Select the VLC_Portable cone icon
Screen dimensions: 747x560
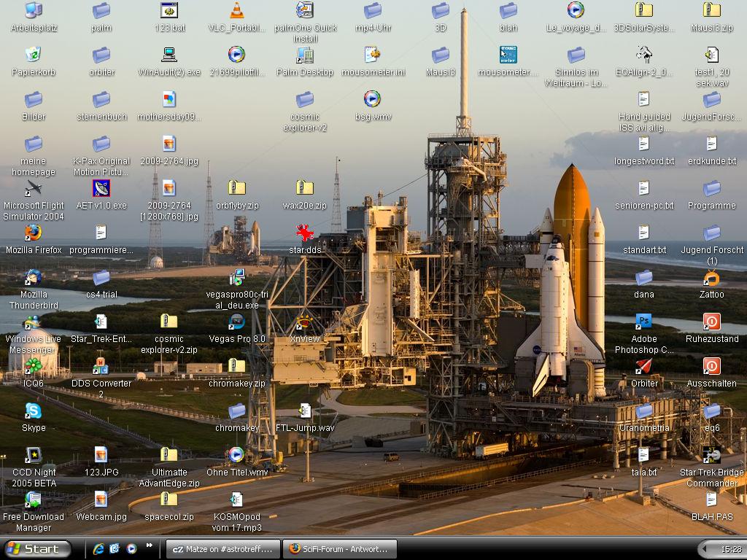pos(236,11)
